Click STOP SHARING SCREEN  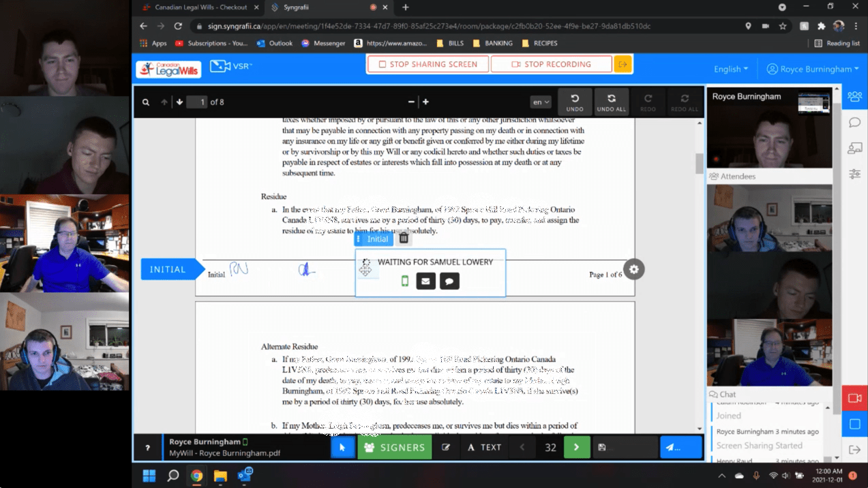tap(428, 64)
